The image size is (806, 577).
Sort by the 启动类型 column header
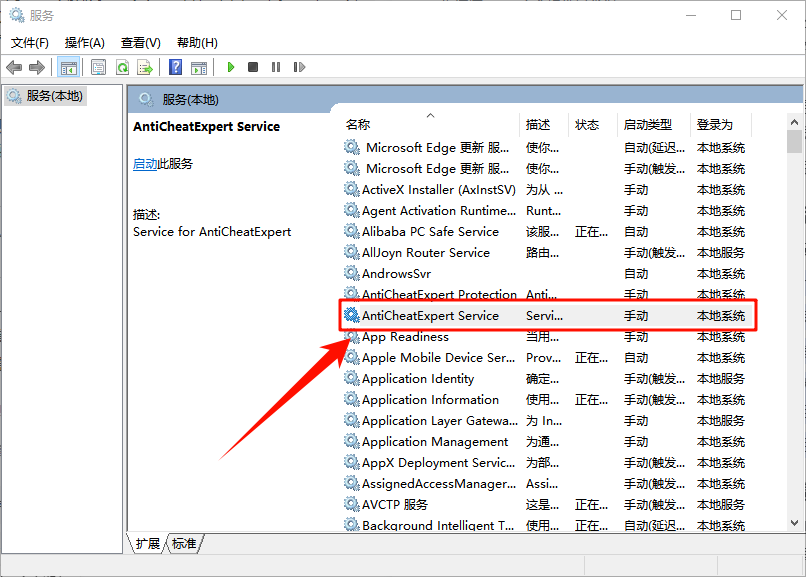[647, 125]
